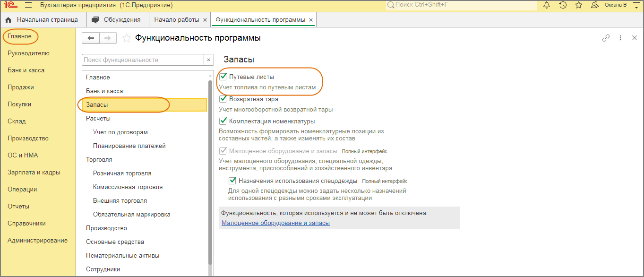This screenshot has width=644, height=277.
Task: Open the 1C application logo menu
Action: pyautogui.click(x=10, y=5)
